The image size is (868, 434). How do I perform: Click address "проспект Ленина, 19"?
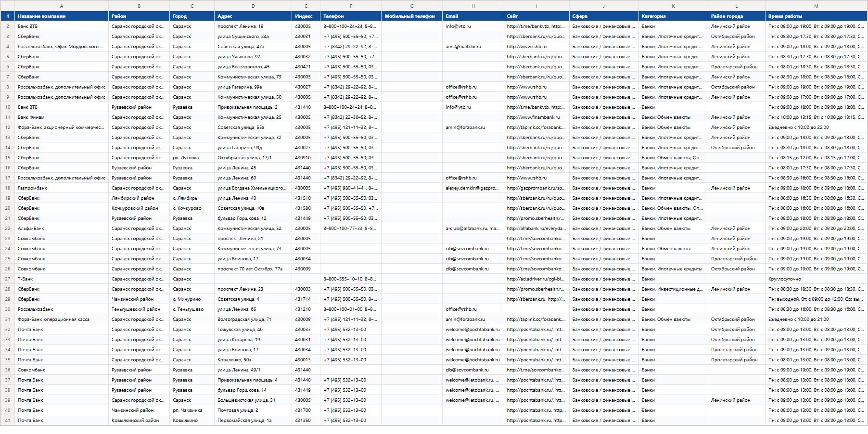tap(253, 26)
